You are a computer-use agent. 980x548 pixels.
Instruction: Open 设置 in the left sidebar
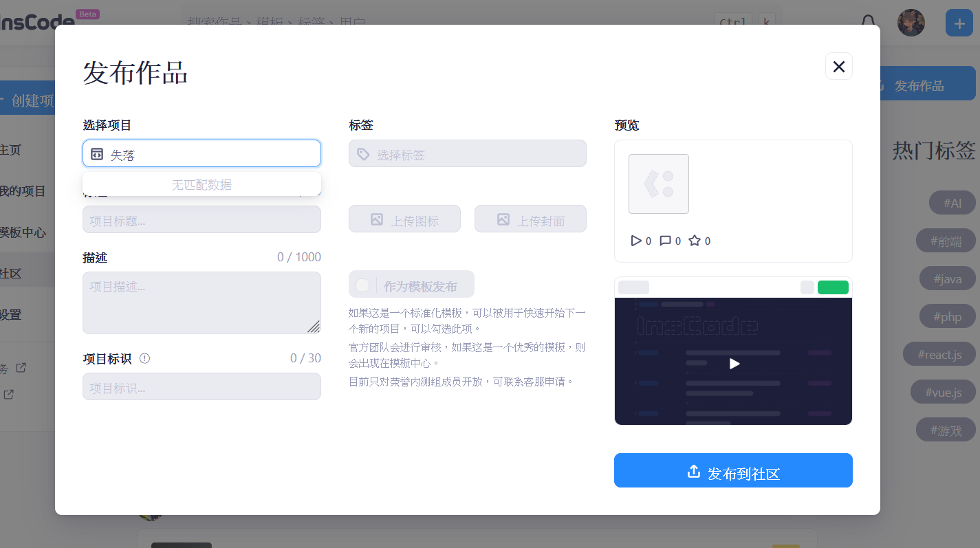(10, 315)
